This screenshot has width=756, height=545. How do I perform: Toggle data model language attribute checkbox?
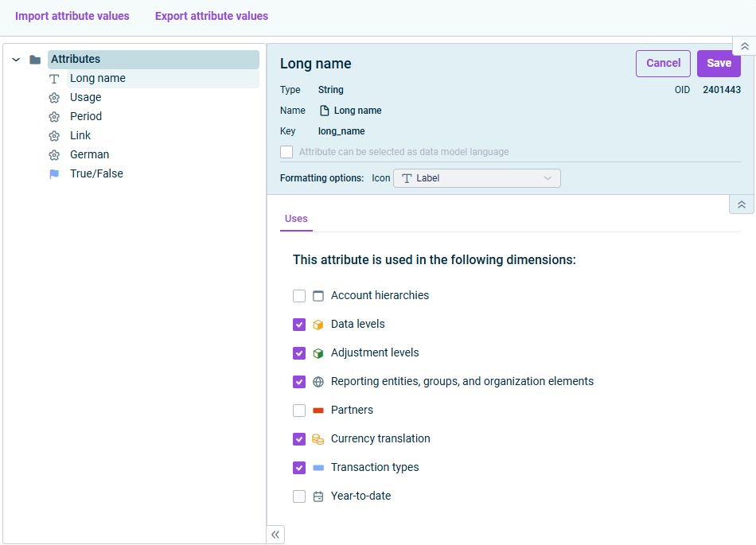tap(286, 152)
